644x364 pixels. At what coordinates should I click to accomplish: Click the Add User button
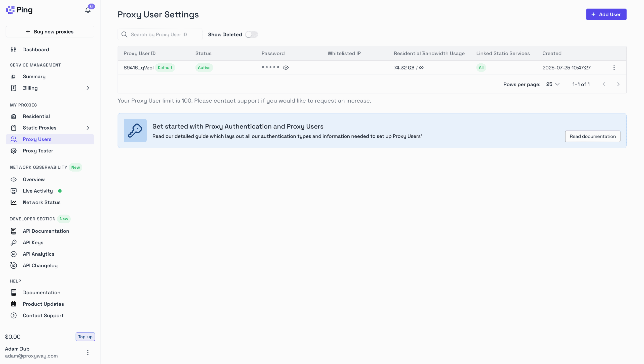pos(606,14)
